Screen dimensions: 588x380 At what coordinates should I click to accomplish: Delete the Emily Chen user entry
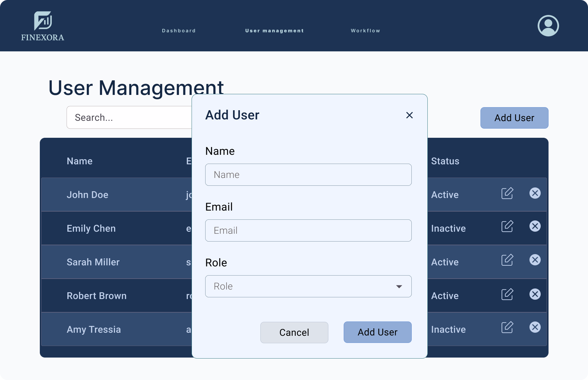(x=535, y=226)
